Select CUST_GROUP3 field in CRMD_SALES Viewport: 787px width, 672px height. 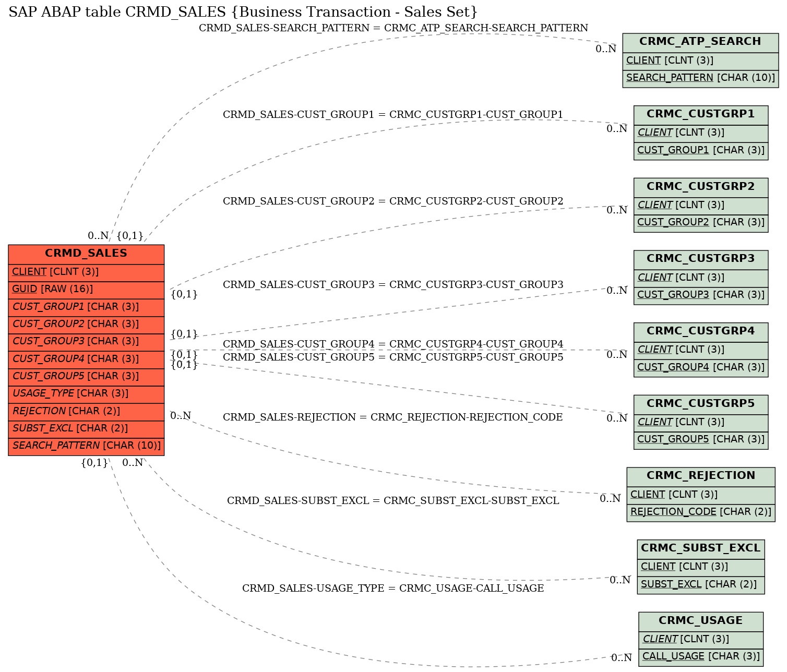(x=86, y=342)
